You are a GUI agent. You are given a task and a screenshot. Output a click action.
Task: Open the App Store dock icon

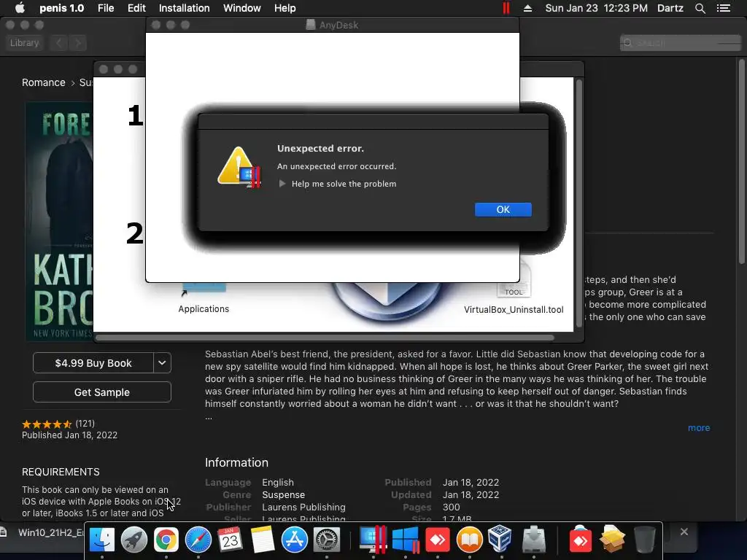[295, 540]
